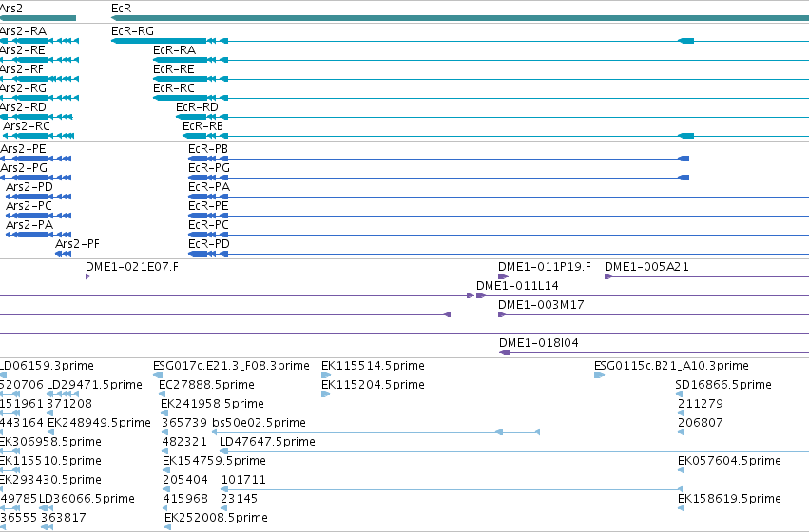Select the SD16866.5prime EST label
The image size is (809, 532).
pos(723,385)
